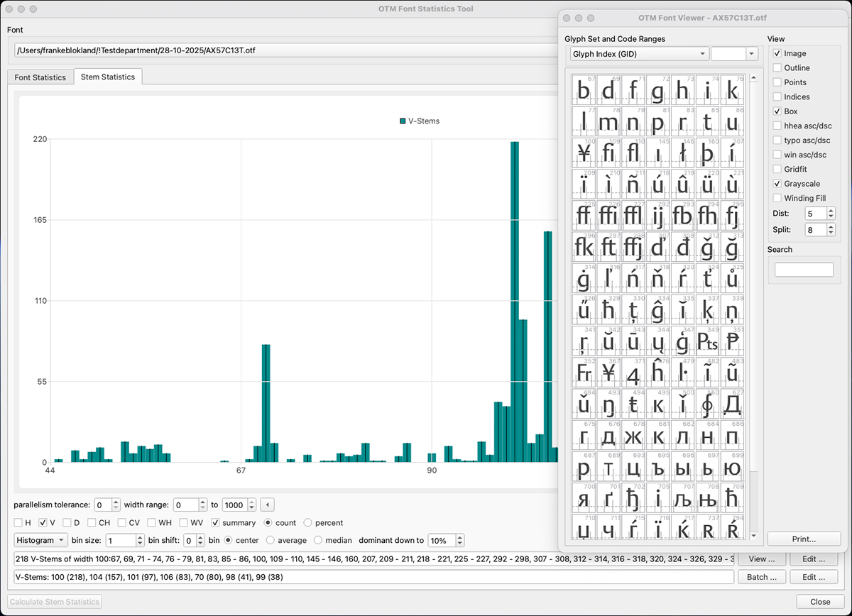The height and width of the screenshot is (616, 852).
Task: Click inside the Search field
Action: pos(803,270)
